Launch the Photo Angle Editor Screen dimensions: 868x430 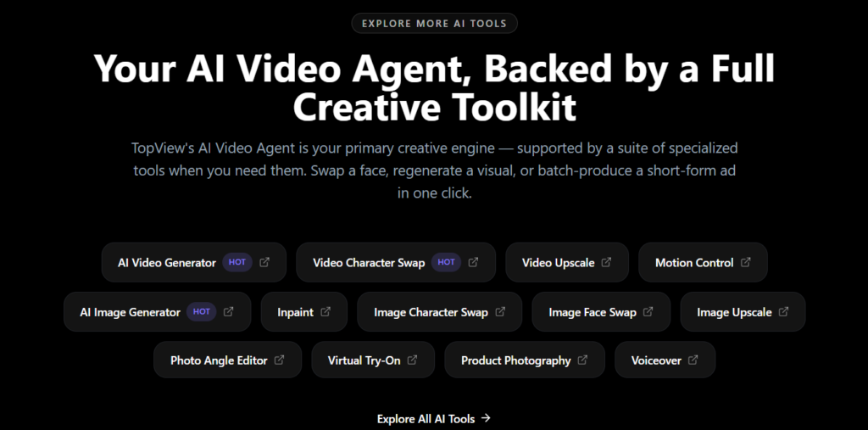click(227, 360)
